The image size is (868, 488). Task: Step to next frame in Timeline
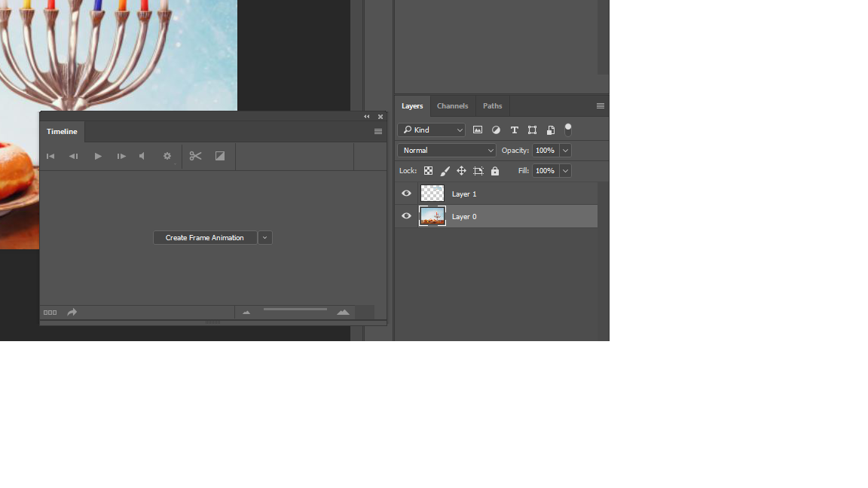(121, 157)
